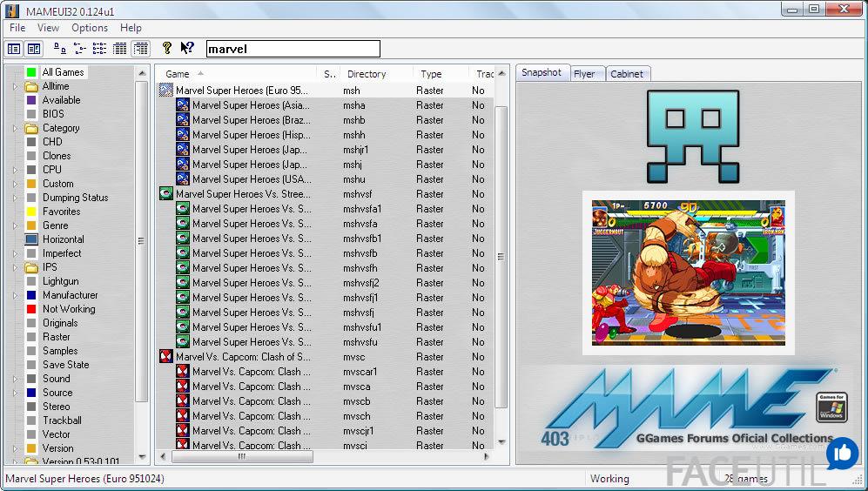Expand the Custom tree node

(x=15, y=184)
